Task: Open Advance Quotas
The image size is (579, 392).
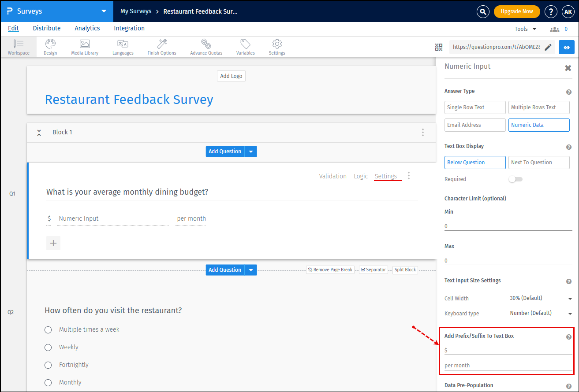Action: click(205, 47)
